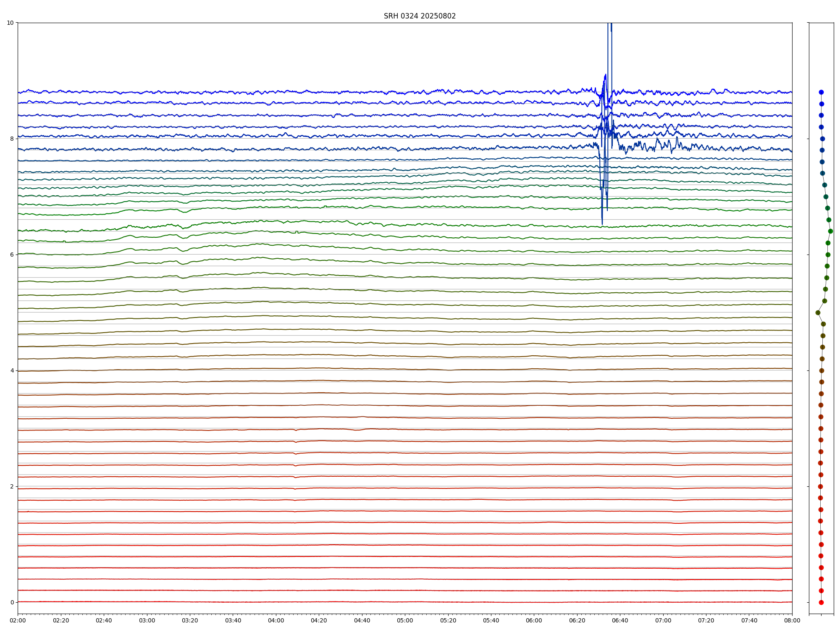Click the 04:00 time axis label
This screenshot has height=630, width=840.
(276, 620)
